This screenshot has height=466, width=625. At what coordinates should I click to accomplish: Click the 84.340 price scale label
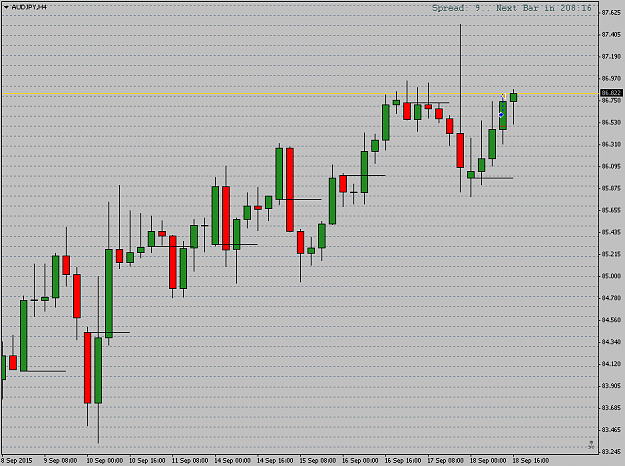tap(611, 342)
